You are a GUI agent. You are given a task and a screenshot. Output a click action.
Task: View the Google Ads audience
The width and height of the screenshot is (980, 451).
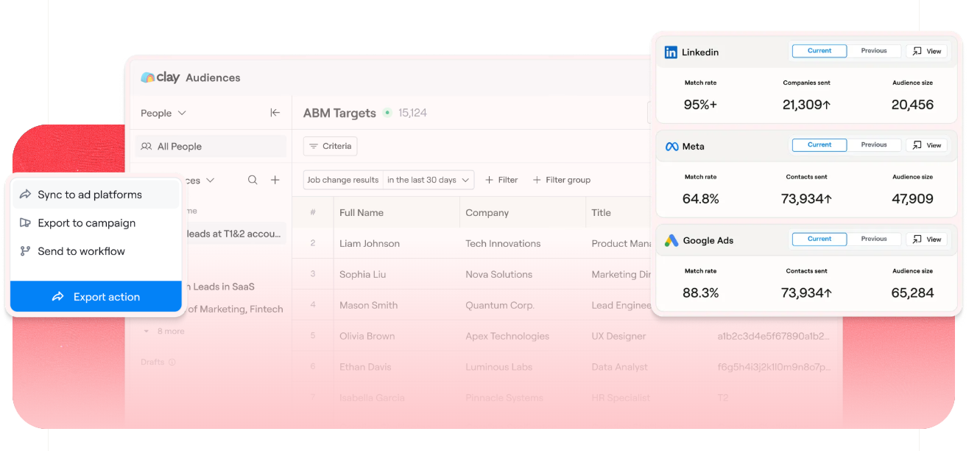[927, 240]
